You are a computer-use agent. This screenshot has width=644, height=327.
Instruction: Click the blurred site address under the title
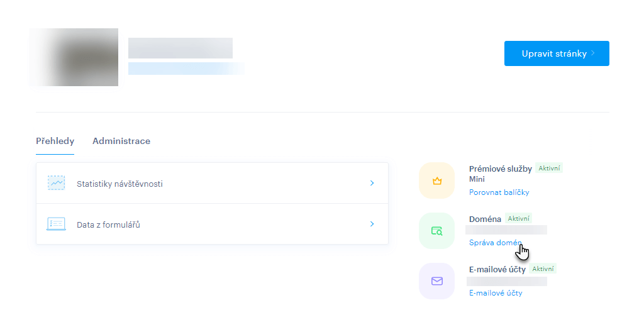coord(186,69)
